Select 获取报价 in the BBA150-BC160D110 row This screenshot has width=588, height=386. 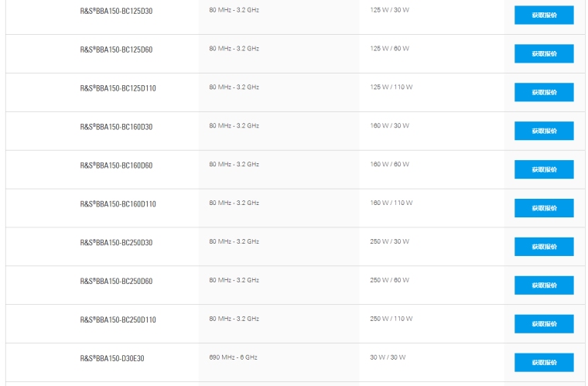544,208
